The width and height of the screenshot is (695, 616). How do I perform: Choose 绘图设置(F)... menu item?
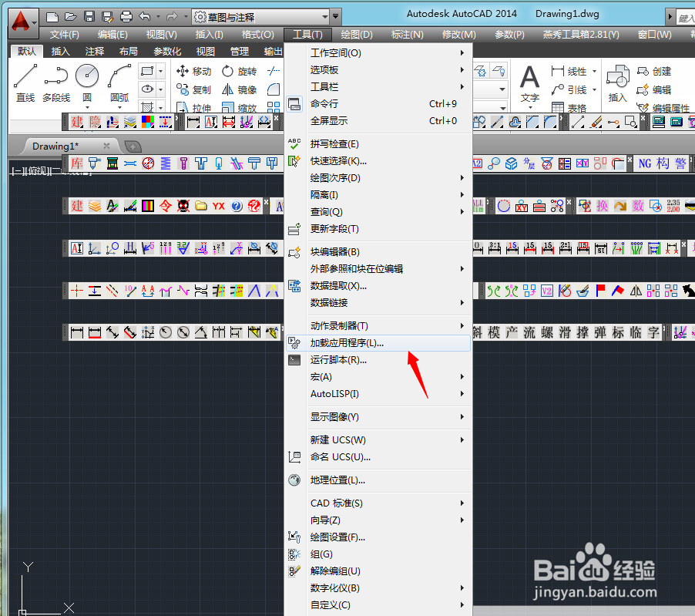point(378,537)
